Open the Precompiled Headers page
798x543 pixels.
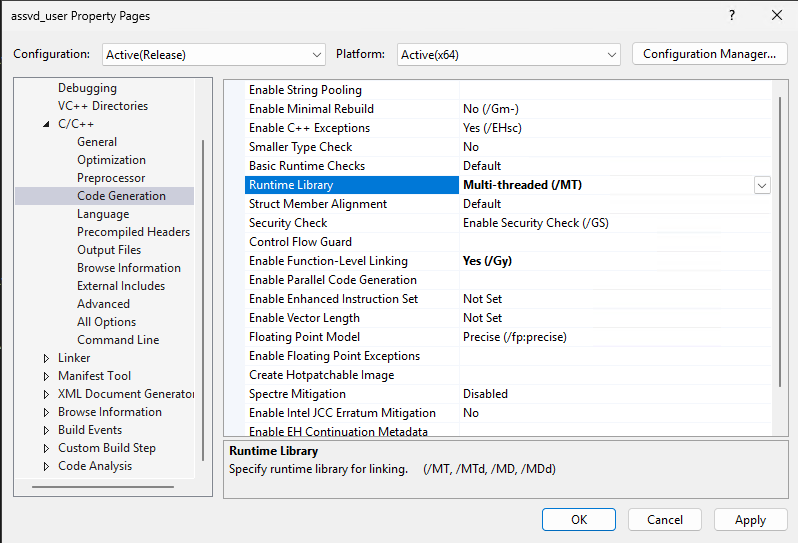point(133,232)
